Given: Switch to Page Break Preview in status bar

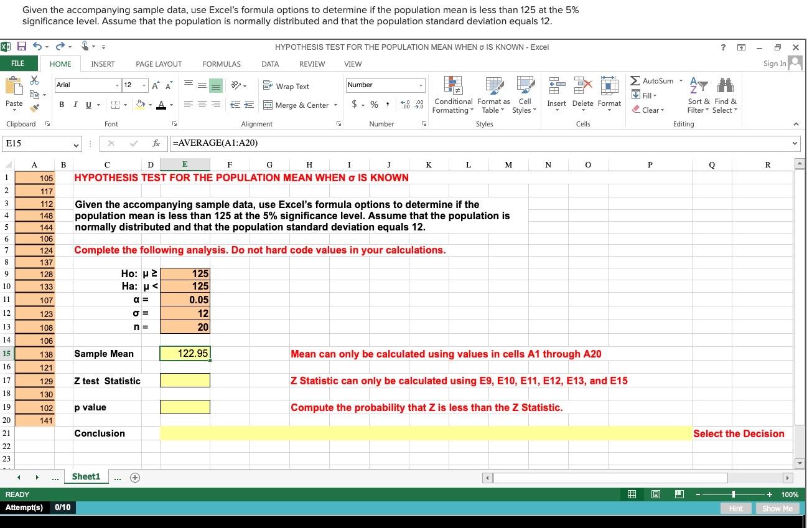Looking at the screenshot, I should 679,495.
